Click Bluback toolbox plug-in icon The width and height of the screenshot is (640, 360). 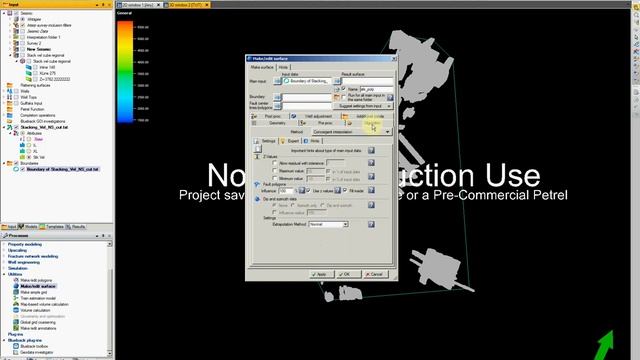[x=16, y=346]
